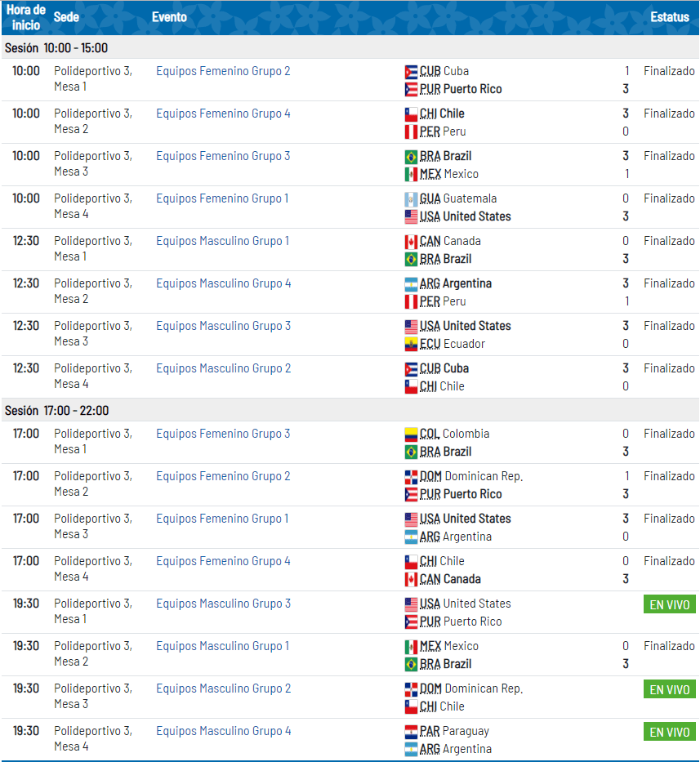Collapse the Sesión 17:00 - 22:00 header
Viewport: 700px width, 762px height.
pos(56,411)
